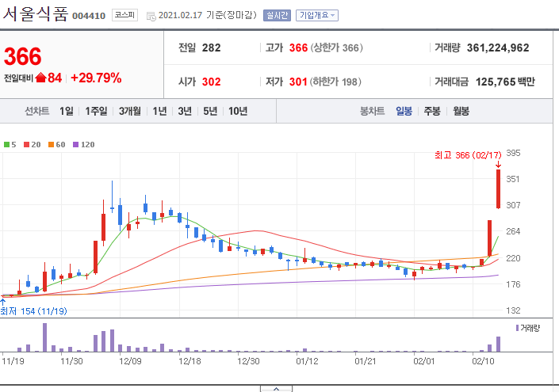Select the 5년 line chart period

[x=210, y=111]
